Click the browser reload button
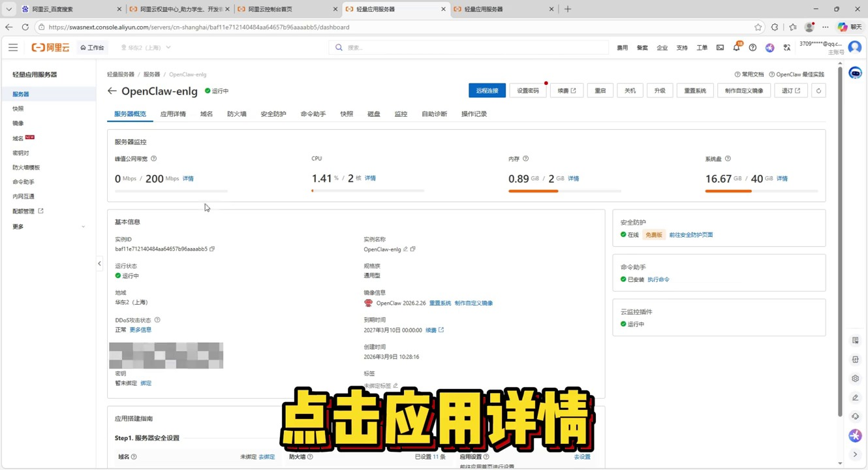 [x=25, y=27]
